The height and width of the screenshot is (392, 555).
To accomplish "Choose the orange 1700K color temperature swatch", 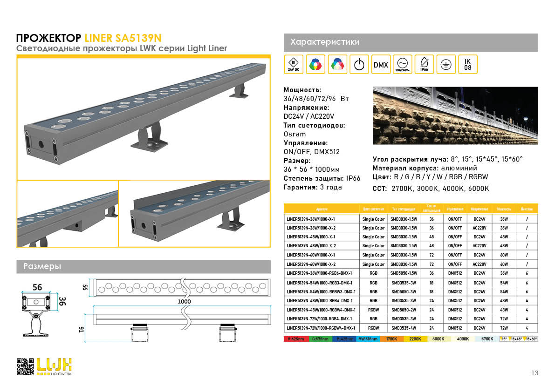I will coord(391,339).
